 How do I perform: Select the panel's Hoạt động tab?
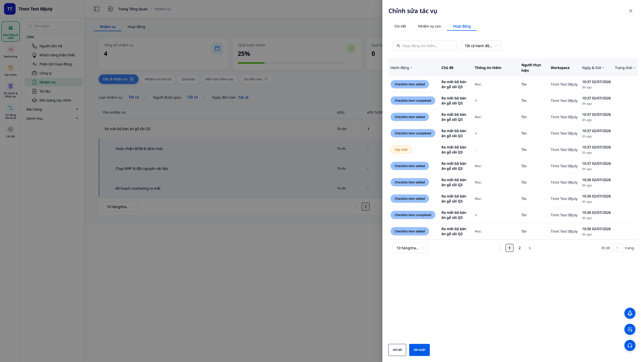(461, 26)
